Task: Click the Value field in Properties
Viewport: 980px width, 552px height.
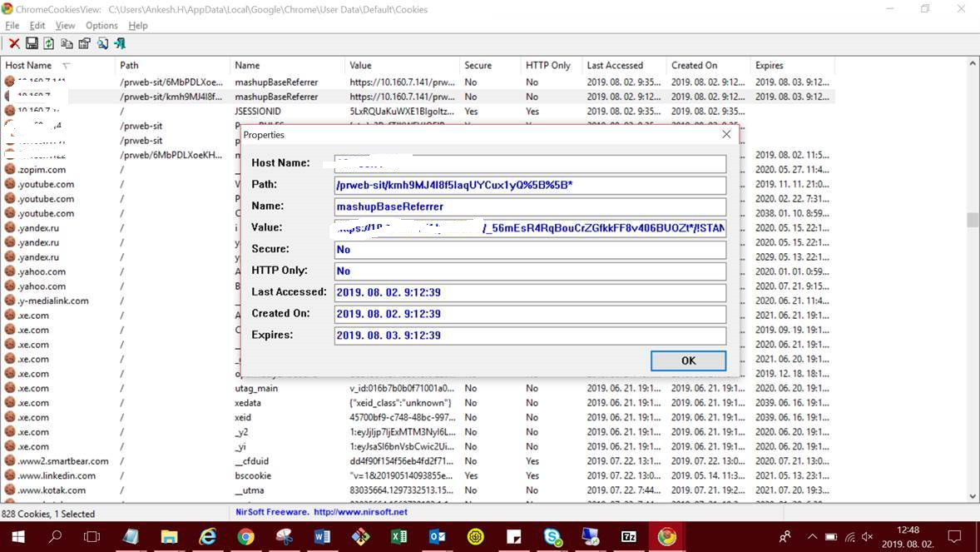Action: coord(530,228)
